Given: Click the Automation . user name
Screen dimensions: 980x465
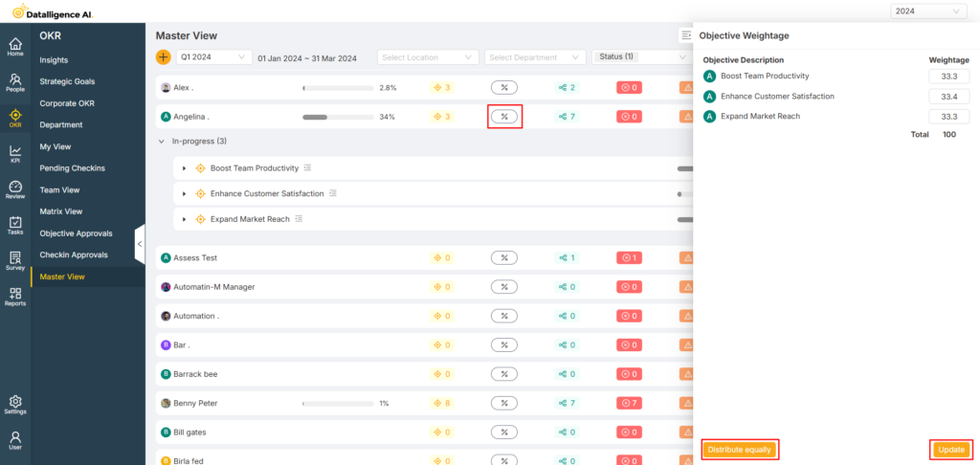Looking at the screenshot, I should [196, 316].
